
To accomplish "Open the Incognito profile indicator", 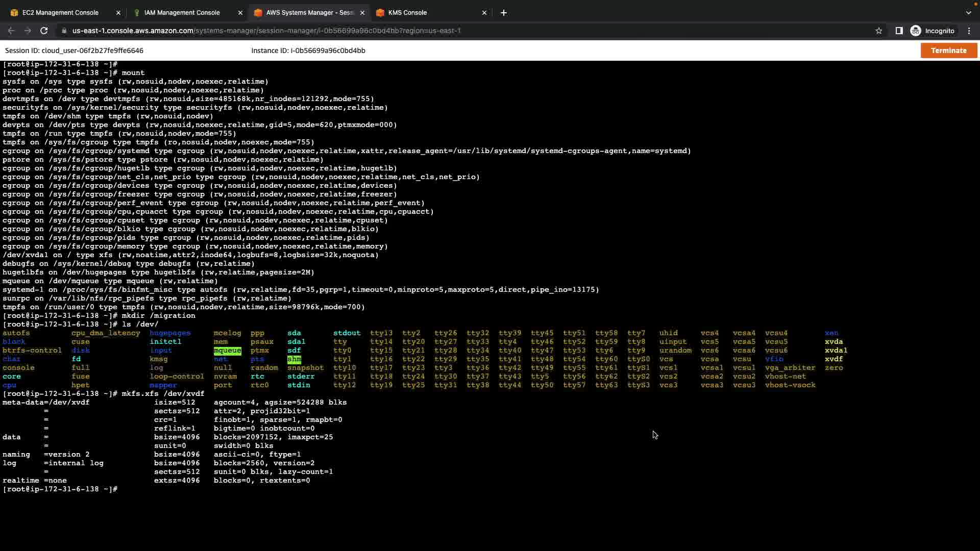I will [x=932, y=31].
